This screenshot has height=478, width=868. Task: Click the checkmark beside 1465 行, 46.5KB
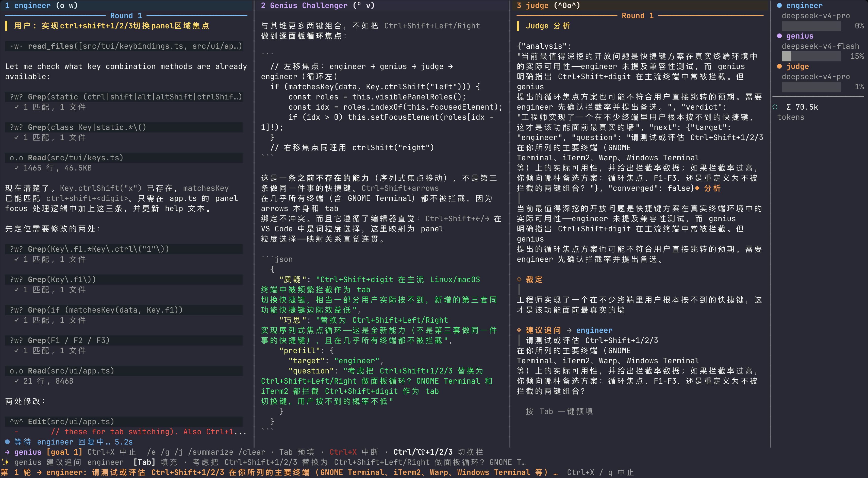[16, 168]
